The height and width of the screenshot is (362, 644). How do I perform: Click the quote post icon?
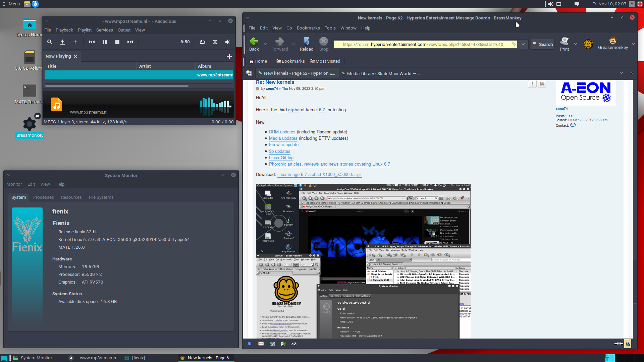[x=542, y=84]
